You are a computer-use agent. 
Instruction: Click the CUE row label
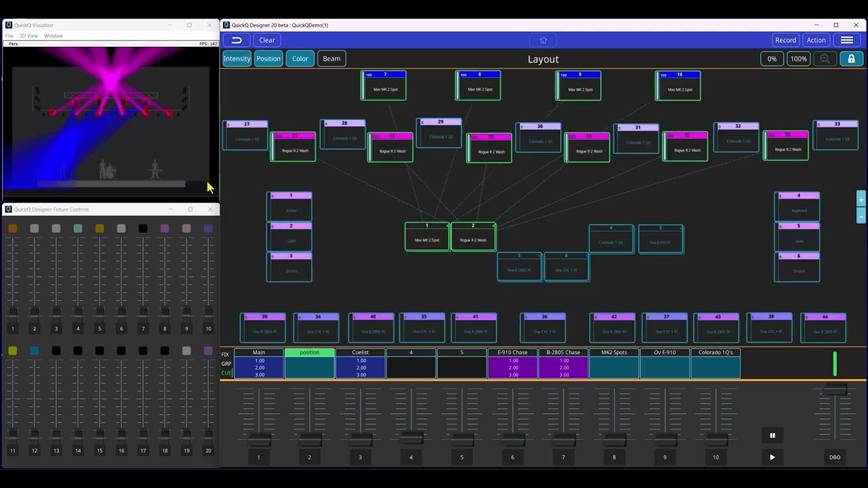click(x=226, y=373)
